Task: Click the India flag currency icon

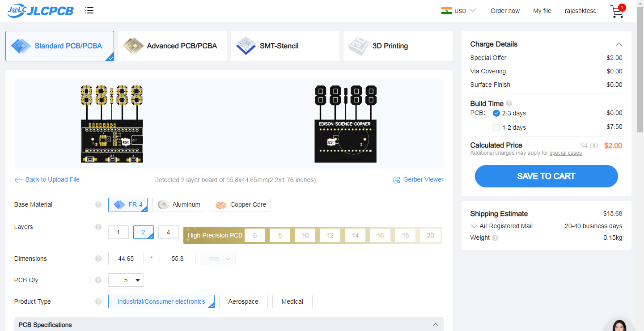Action: [x=446, y=11]
